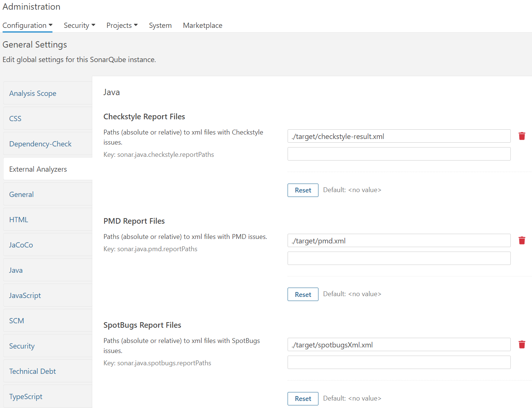Open the Configuration dropdown menu
The height and width of the screenshot is (408, 532).
pyautogui.click(x=28, y=25)
